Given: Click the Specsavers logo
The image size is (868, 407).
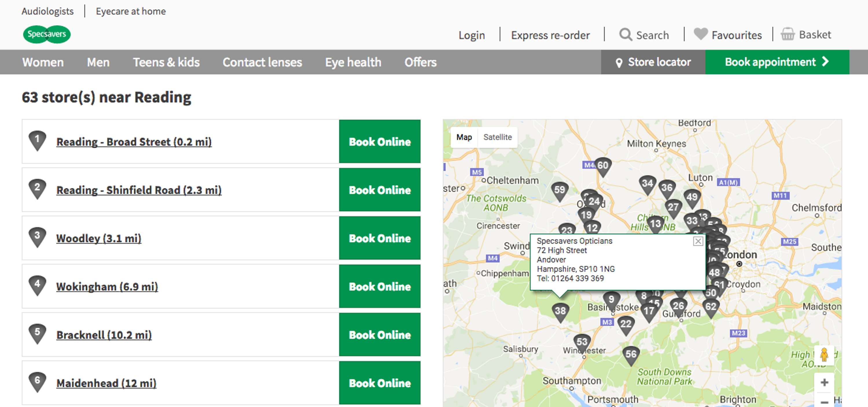Looking at the screenshot, I should [47, 34].
